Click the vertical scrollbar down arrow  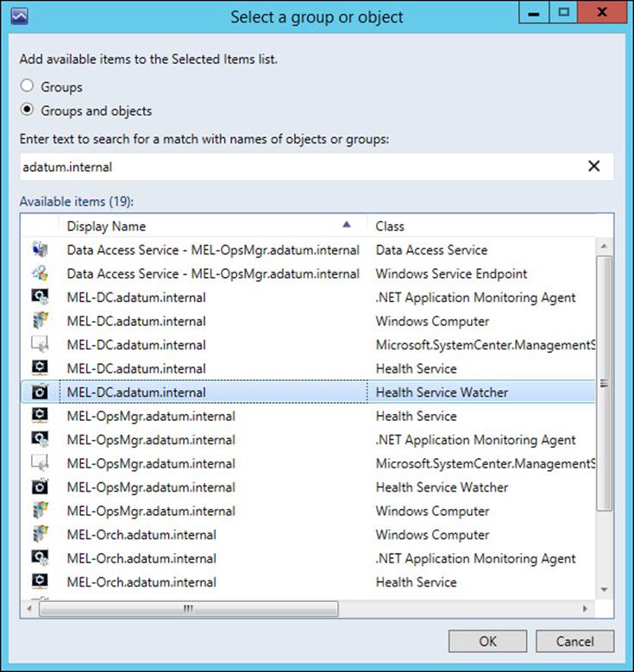click(x=604, y=590)
